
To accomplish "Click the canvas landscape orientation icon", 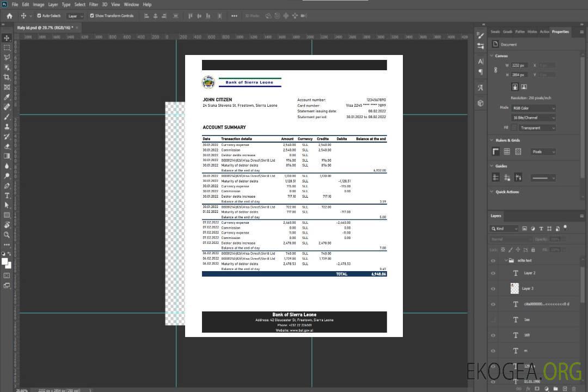I will [x=524, y=87].
